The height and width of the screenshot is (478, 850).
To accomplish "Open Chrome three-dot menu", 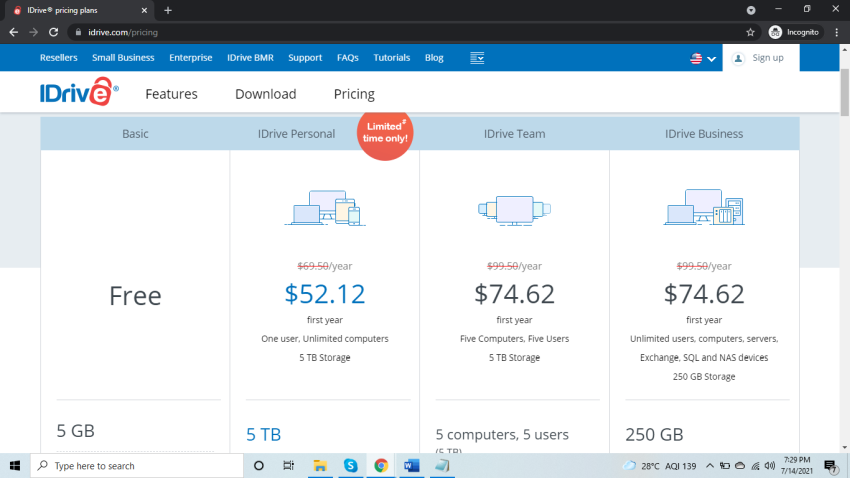I will [x=837, y=33].
